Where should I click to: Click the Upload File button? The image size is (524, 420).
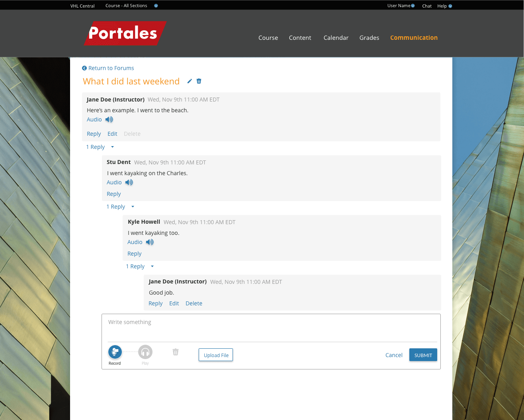216,355
